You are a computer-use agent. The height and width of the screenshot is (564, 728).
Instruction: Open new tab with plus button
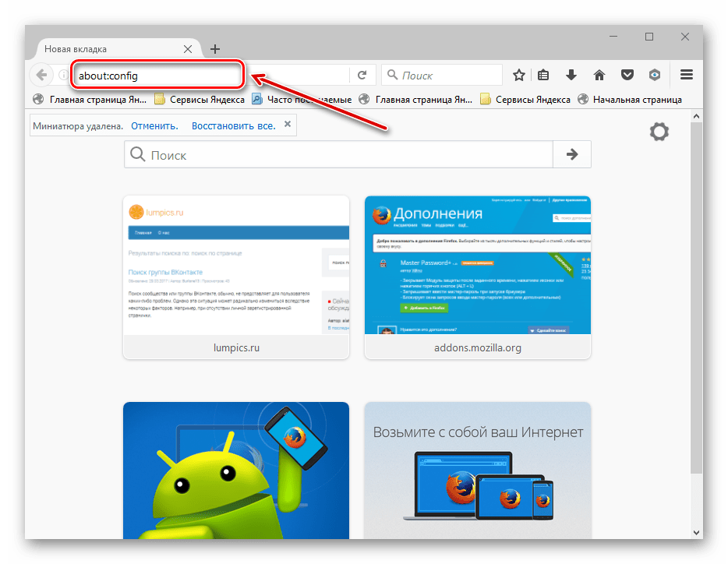tap(215, 49)
